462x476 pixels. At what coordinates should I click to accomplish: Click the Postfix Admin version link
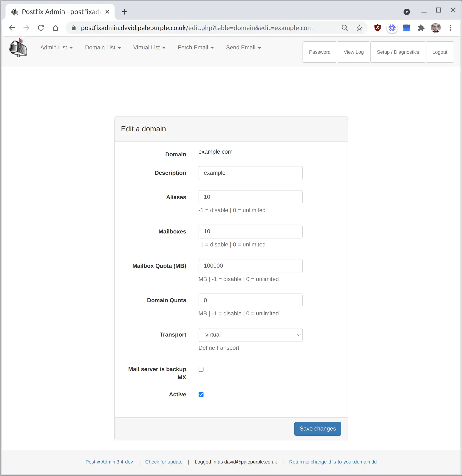[109, 462]
